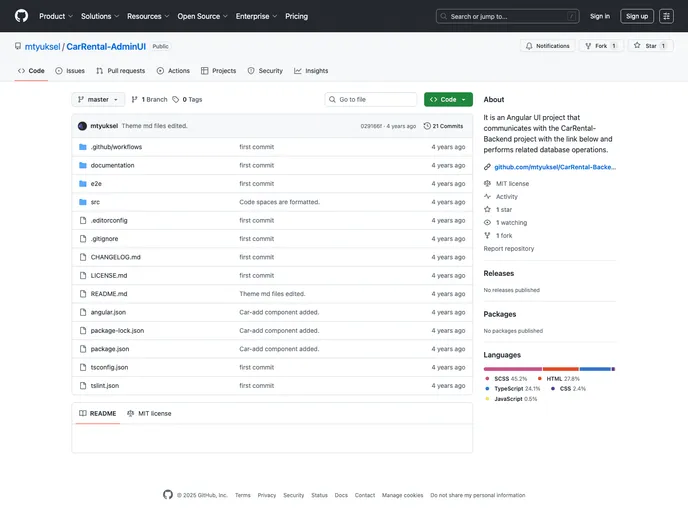Click the tslint.json file icon

[82, 386]
